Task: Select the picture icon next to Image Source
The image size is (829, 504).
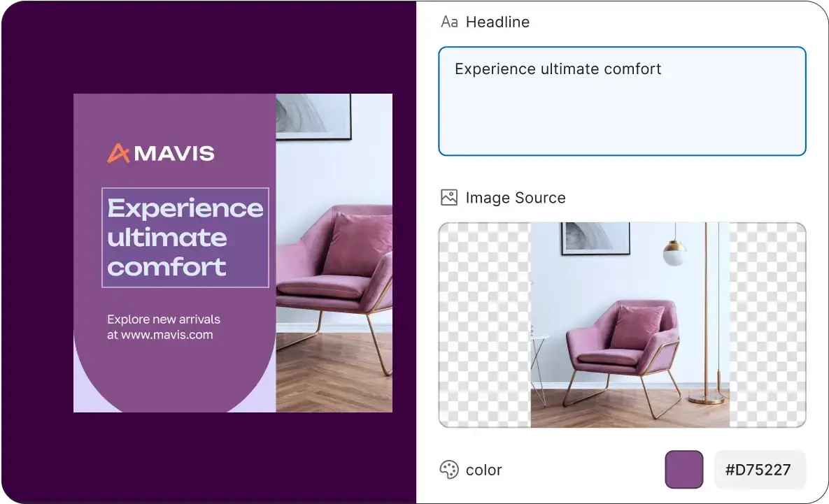Action: (x=450, y=198)
